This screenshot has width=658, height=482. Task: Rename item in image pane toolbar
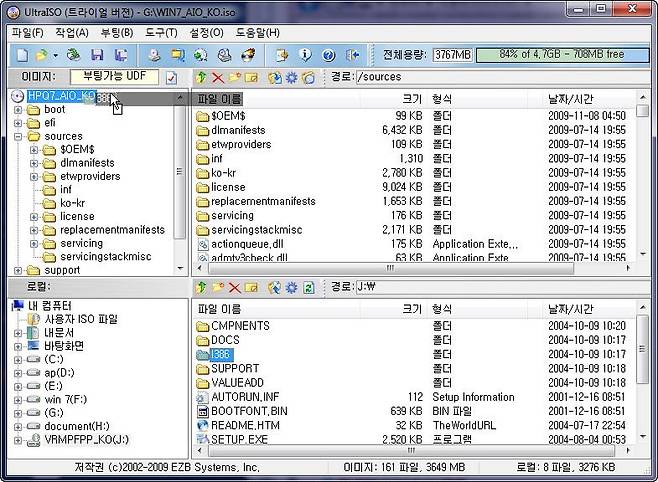click(251, 78)
